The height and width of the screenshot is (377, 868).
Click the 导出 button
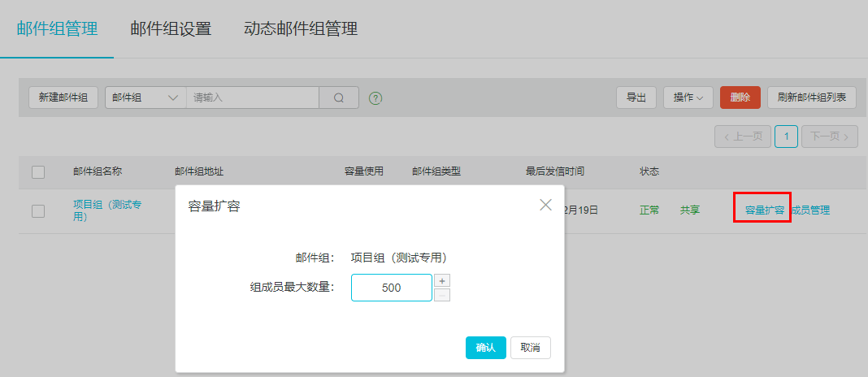(x=636, y=97)
